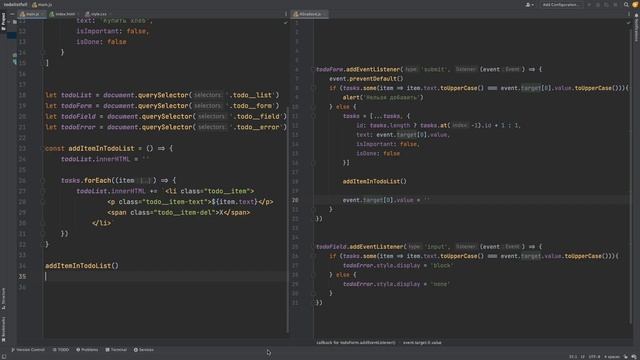640x360 pixels.
Task: Open Version Control tool window
Action: [x=28, y=350]
